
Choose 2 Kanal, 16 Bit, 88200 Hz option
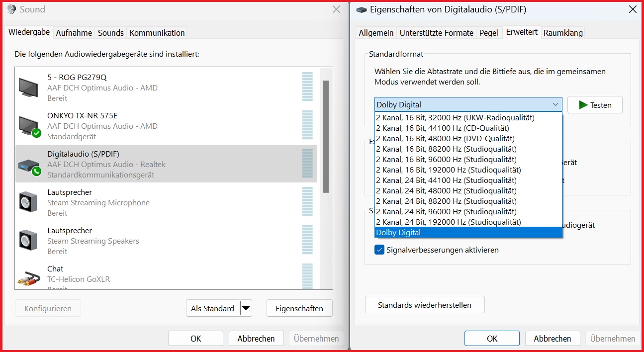point(468,149)
